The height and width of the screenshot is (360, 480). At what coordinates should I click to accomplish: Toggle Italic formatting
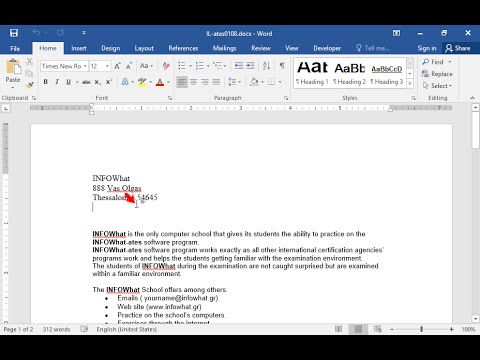coord(57,82)
